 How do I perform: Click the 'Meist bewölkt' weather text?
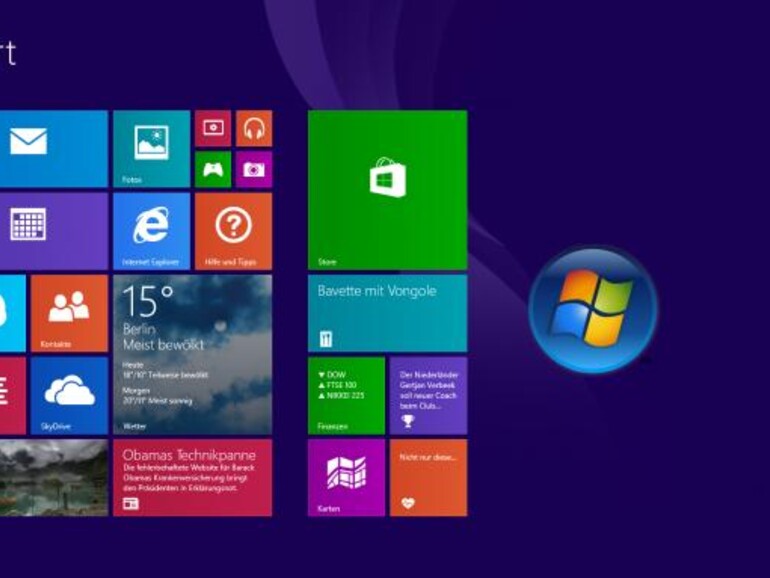[163, 345]
